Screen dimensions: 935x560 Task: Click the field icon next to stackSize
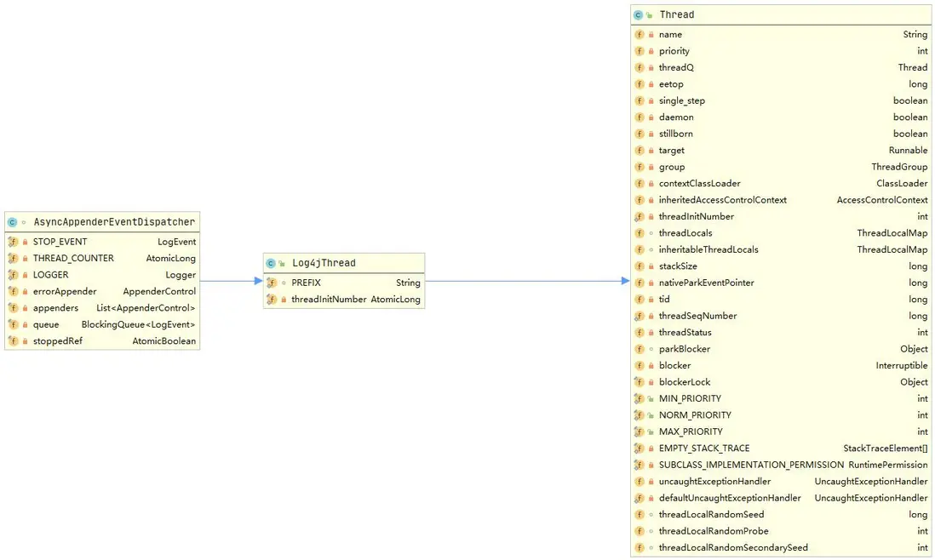[640, 266]
